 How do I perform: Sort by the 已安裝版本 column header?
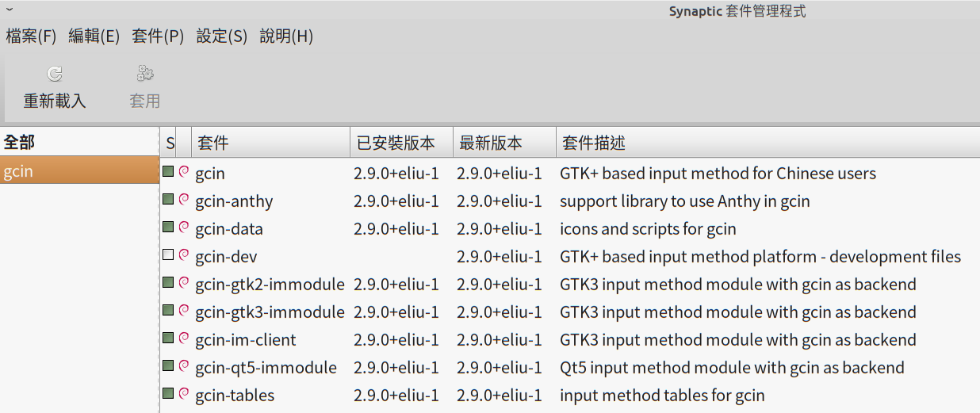pos(401,143)
